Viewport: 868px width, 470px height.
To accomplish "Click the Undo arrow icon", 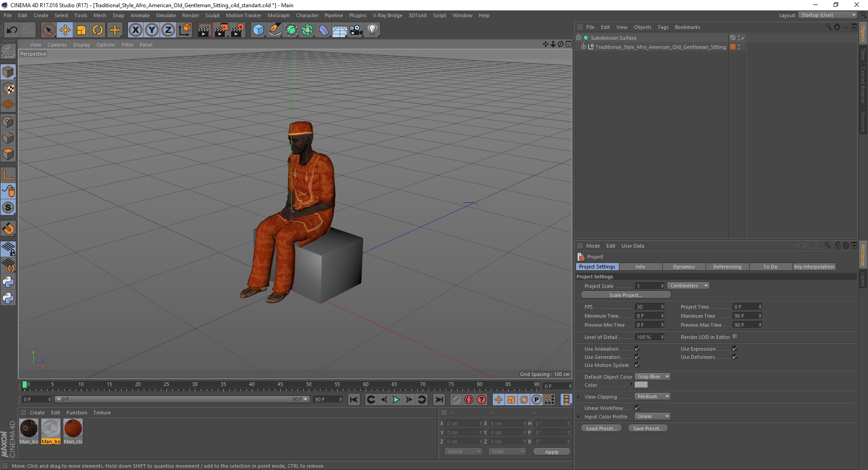I will tap(12, 30).
